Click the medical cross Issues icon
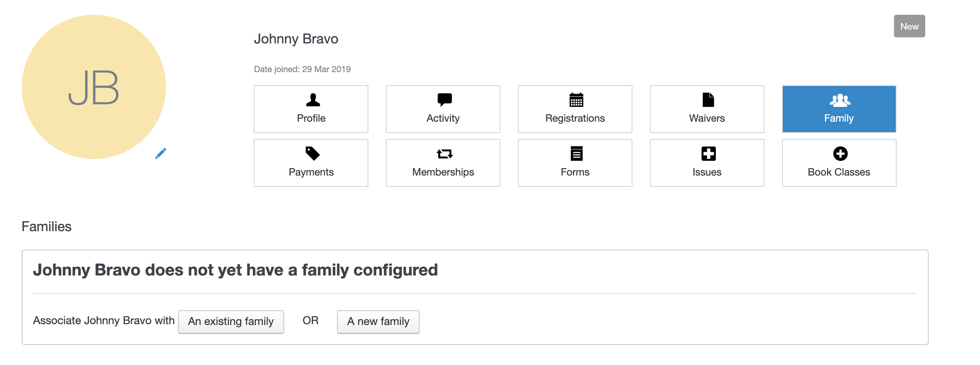The image size is (980, 365). [x=709, y=153]
